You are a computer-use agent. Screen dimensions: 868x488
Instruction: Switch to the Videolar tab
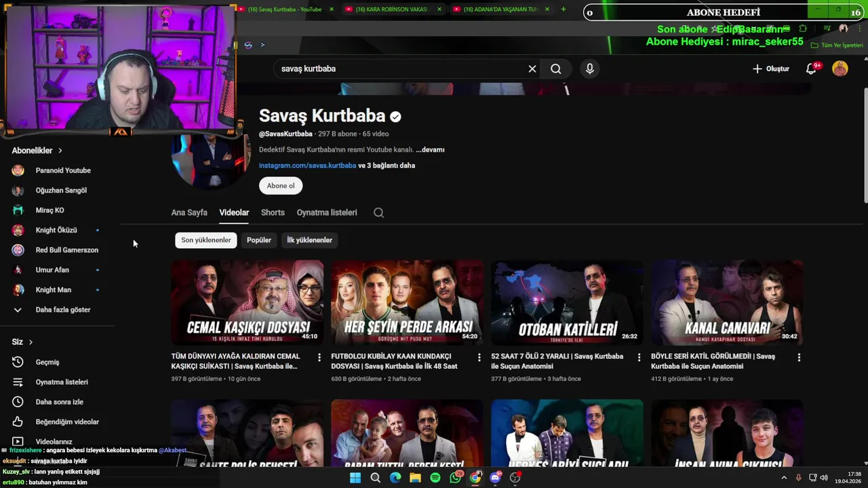[x=234, y=213]
